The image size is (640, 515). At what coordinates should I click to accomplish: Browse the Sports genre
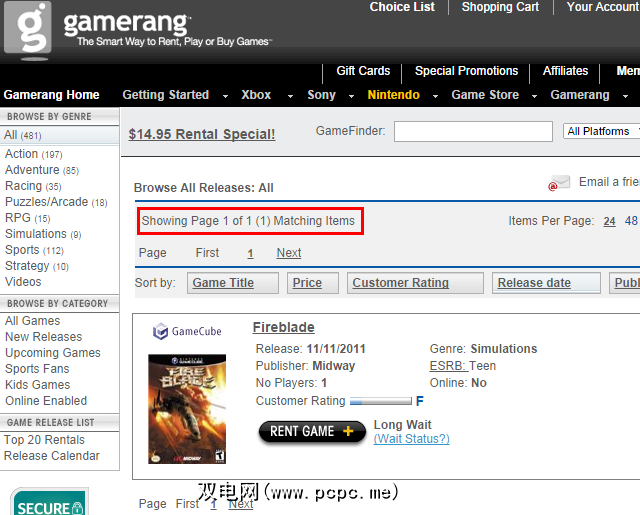(x=34, y=250)
